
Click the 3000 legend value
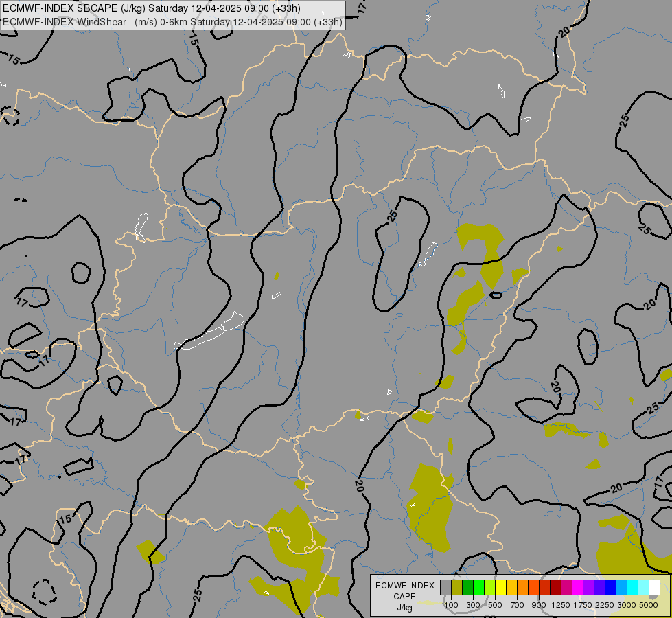[x=627, y=605]
